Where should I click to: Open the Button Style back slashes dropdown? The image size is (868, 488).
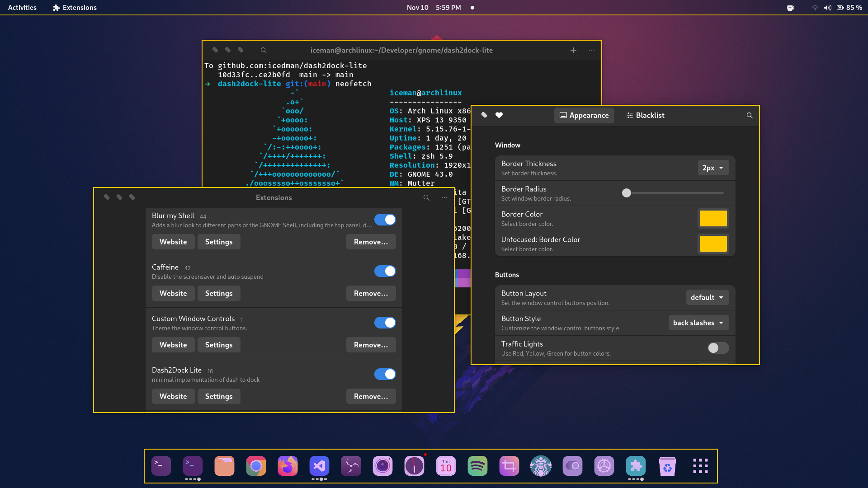click(x=698, y=323)
